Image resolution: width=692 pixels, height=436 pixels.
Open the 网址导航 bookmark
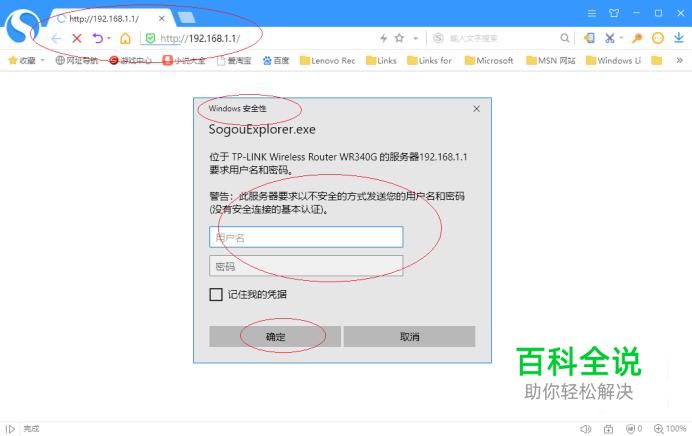coord(76,60)
